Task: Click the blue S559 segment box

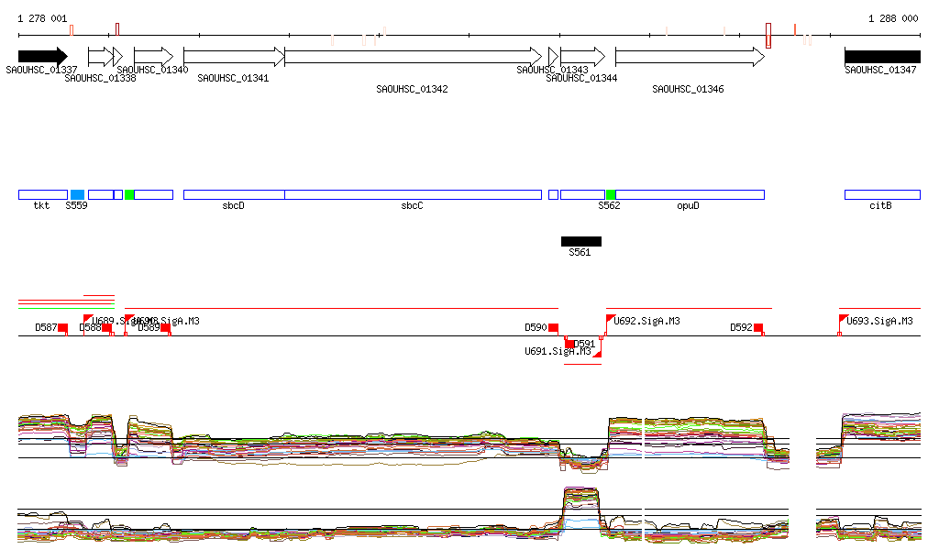Action: 77,195
